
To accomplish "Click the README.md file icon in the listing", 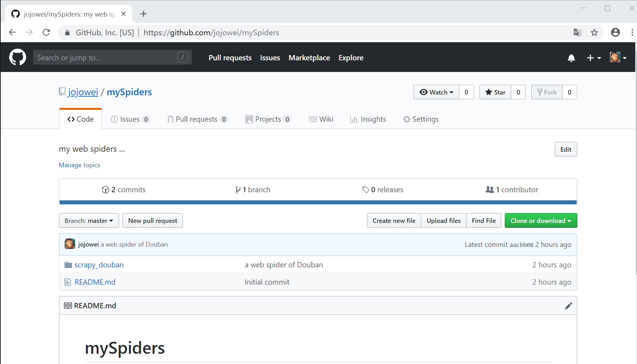I will coord(68,282).
